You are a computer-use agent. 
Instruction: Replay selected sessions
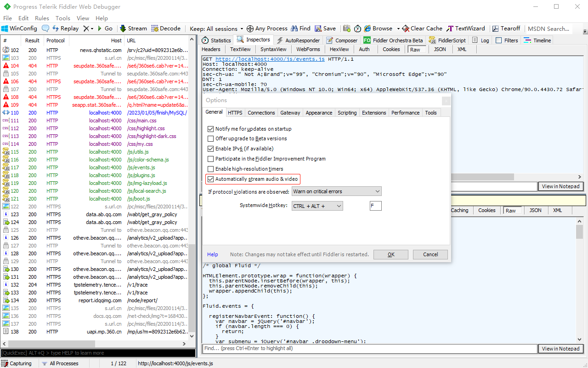(x=65, y=29)
